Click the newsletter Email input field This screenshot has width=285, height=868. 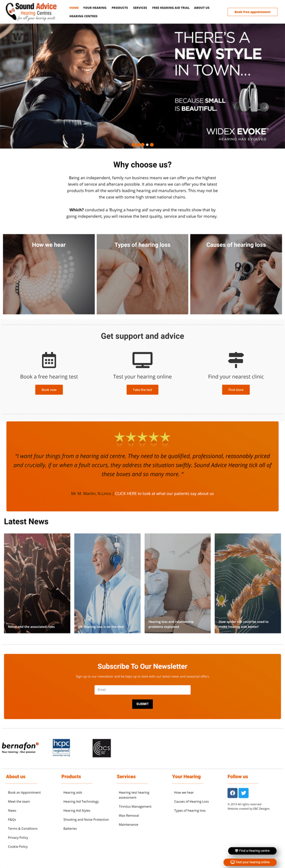(142, 690)
